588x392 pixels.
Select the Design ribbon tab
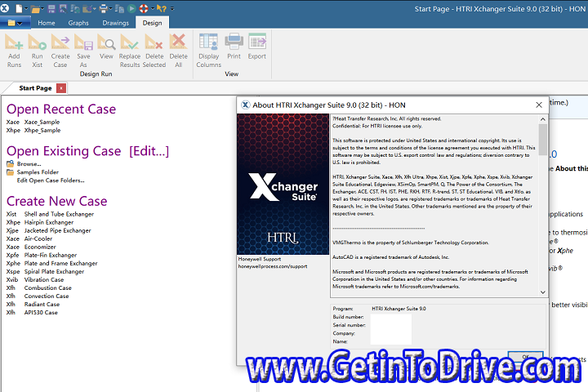pyautogui.click(x=152, y=23)
